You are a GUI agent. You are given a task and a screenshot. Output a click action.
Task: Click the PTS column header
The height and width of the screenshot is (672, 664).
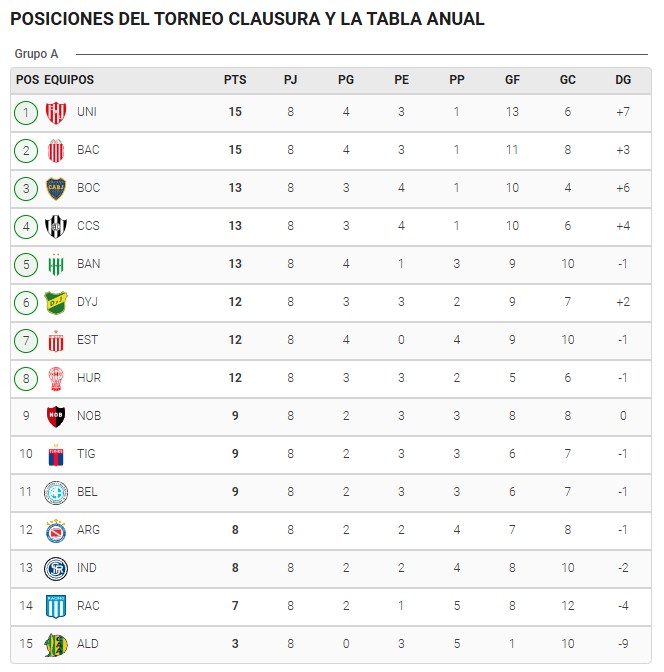pyautogui.click(x=235, y=80)
